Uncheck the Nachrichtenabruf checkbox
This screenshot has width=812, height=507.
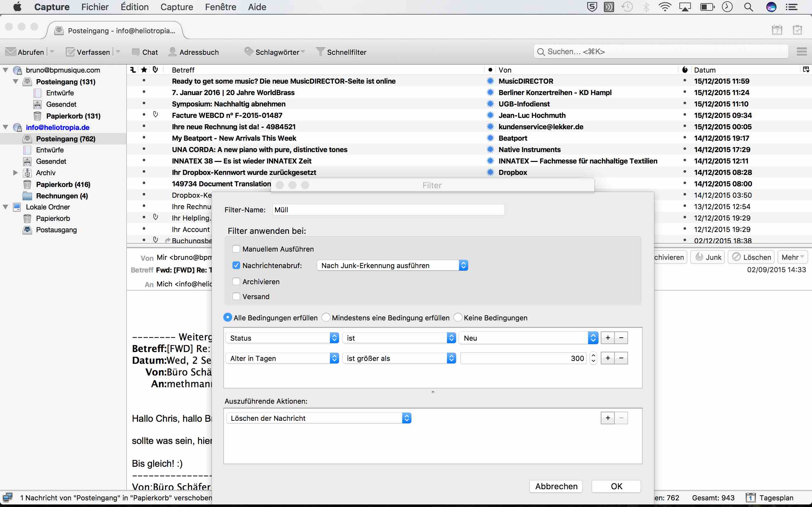coord(236,265)
